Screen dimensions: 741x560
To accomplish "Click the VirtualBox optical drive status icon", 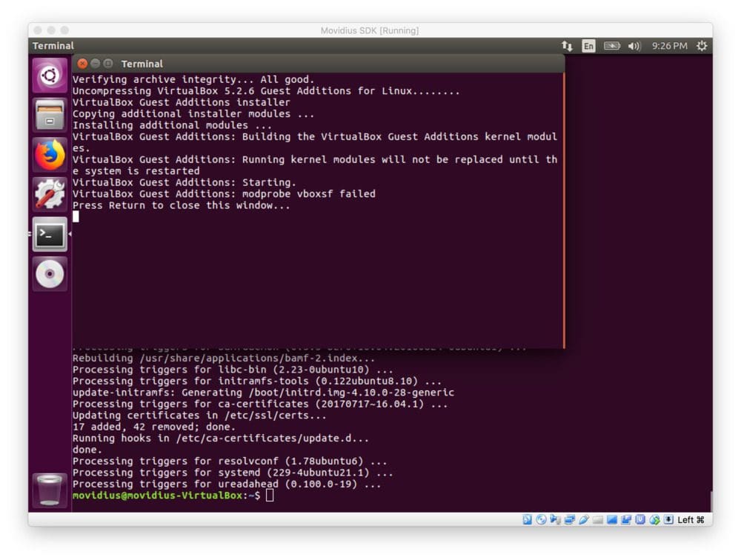I will click(539, 519).
